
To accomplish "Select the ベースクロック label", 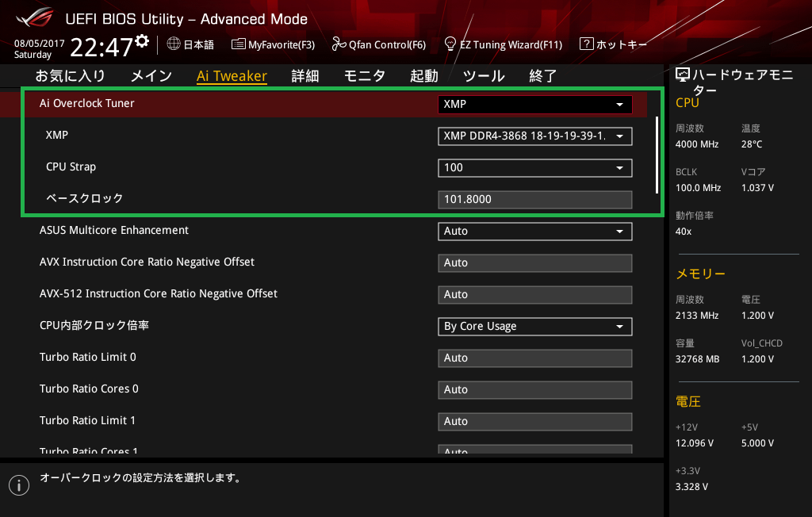I will tap(84, 198).
